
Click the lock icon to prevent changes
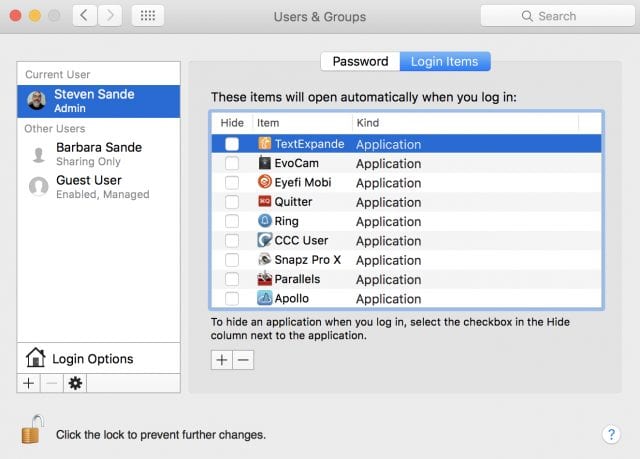click(x=32, y=430)
